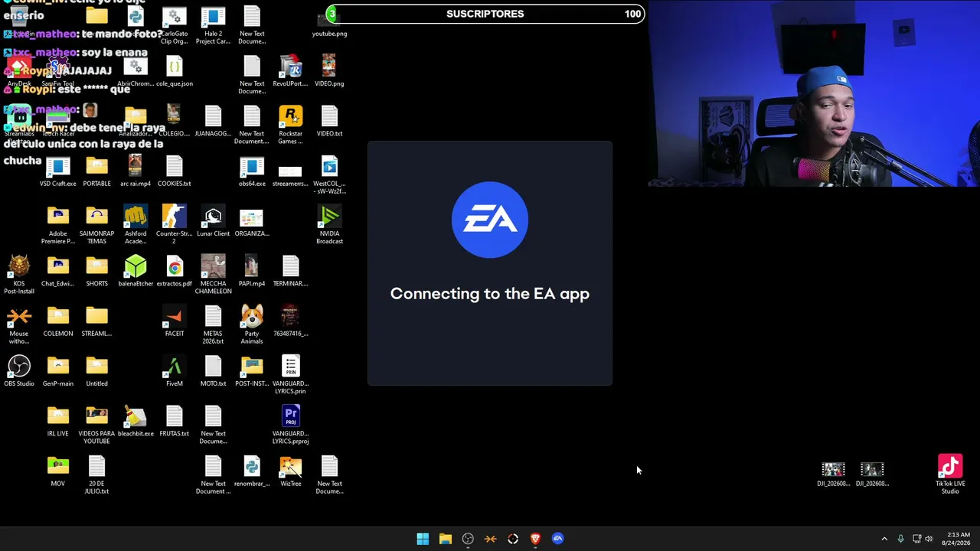The height and width of the screenshot is (551, 980).
Task: Select the balenaEtcher desktop icon
Action: 136,267
